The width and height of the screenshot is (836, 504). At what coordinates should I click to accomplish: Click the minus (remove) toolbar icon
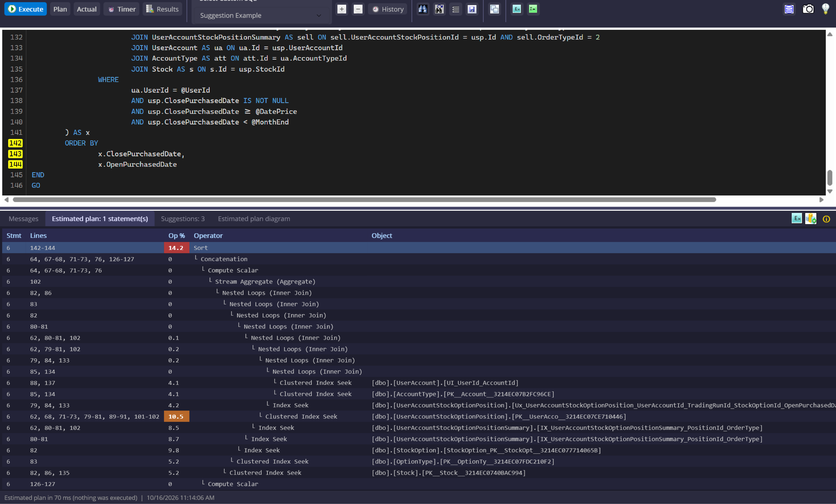point(358,9)
